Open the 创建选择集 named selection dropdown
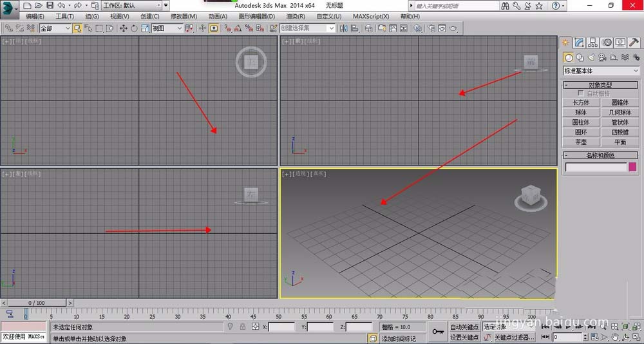The height and width of the screenshot is (344, 644). point(308,28)
